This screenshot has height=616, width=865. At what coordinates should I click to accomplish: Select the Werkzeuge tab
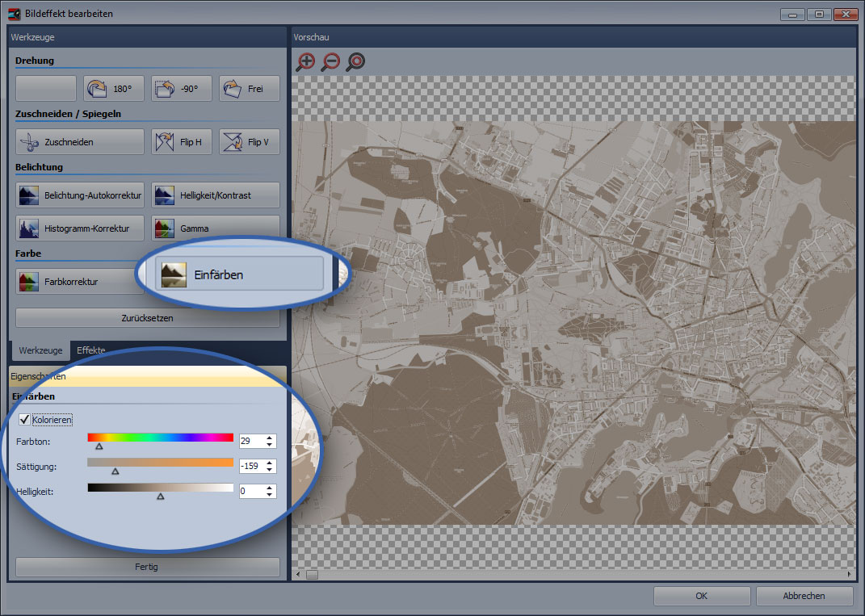(x=40, y=350)
